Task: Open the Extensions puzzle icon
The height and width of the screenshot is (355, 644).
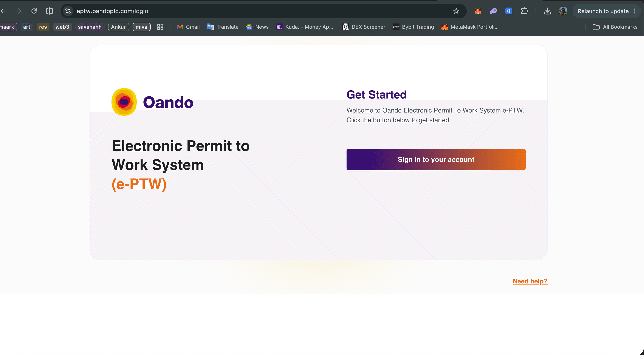Action: point(525,11)
